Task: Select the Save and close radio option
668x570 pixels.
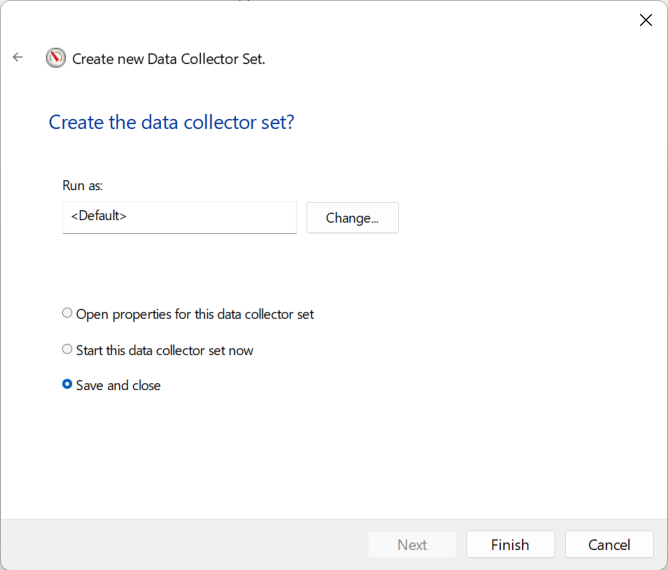Action: tap(67, 384)
